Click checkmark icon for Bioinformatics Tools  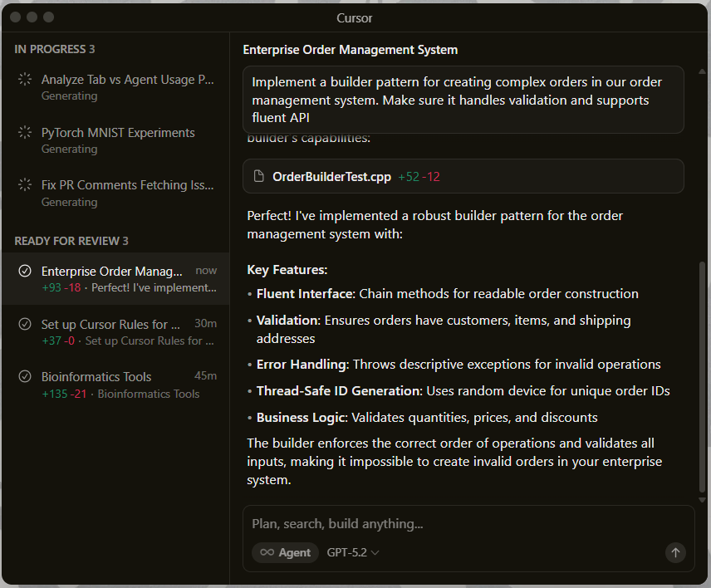coord(25,377)
